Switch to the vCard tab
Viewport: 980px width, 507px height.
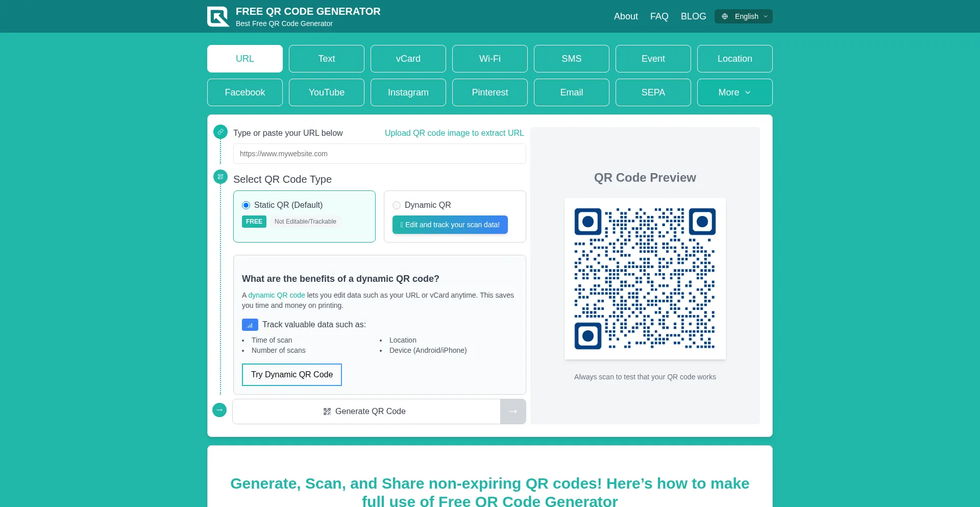[x=408, y=59]
